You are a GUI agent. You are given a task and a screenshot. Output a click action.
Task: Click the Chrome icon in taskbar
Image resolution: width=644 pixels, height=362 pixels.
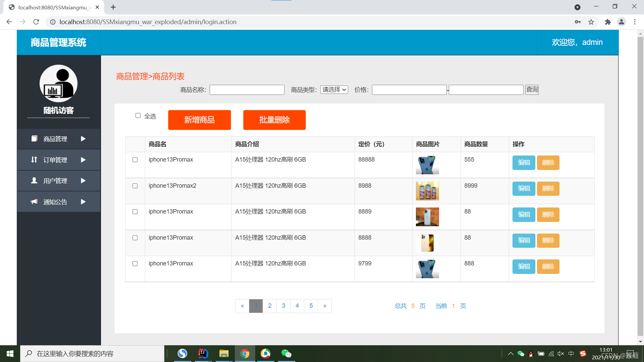click(x=245, y=354)
